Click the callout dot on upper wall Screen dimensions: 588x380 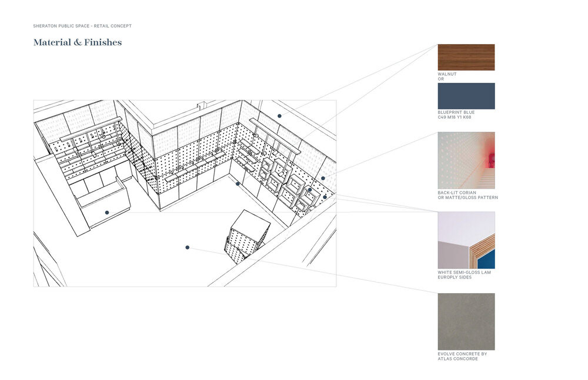click(279, 116)
